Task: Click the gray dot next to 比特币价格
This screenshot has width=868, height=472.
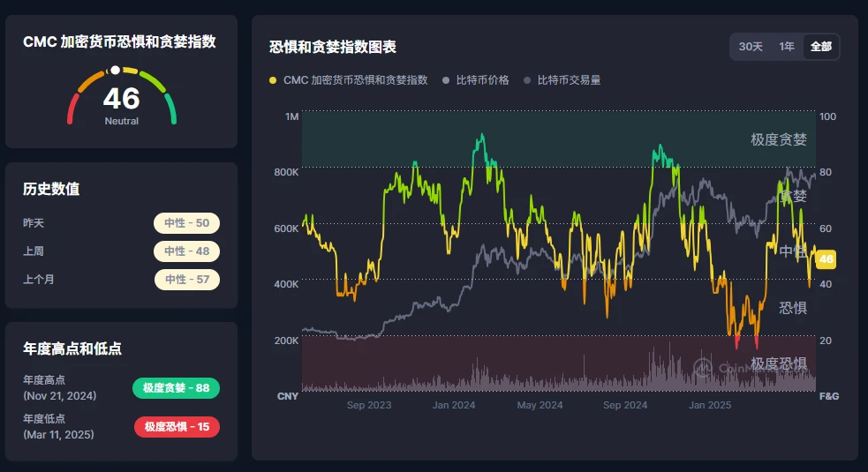Action: [446, 80]
